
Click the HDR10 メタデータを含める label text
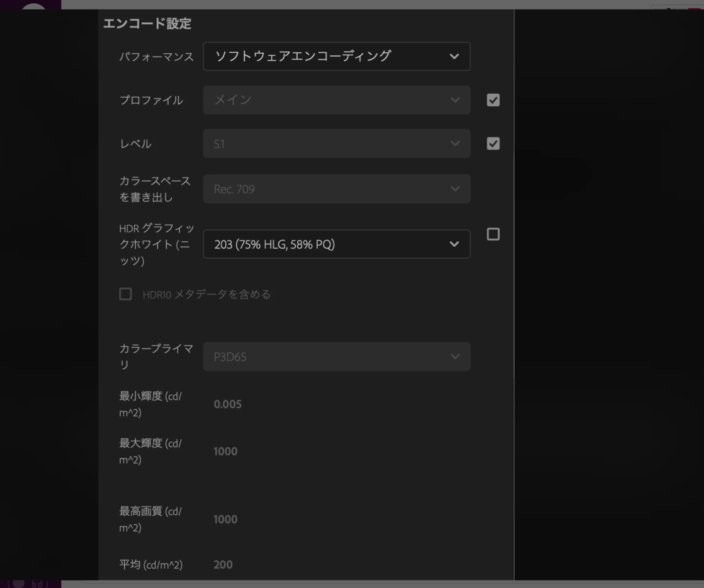pyautogui.click(x=207, y=295)
